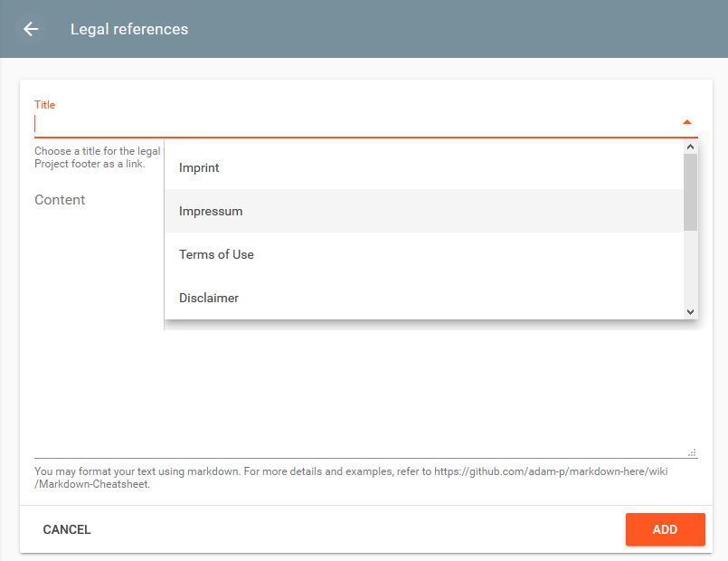Select the Disclaimer title option
Screen dimensions: 728x561
click(x=209, y=298)
